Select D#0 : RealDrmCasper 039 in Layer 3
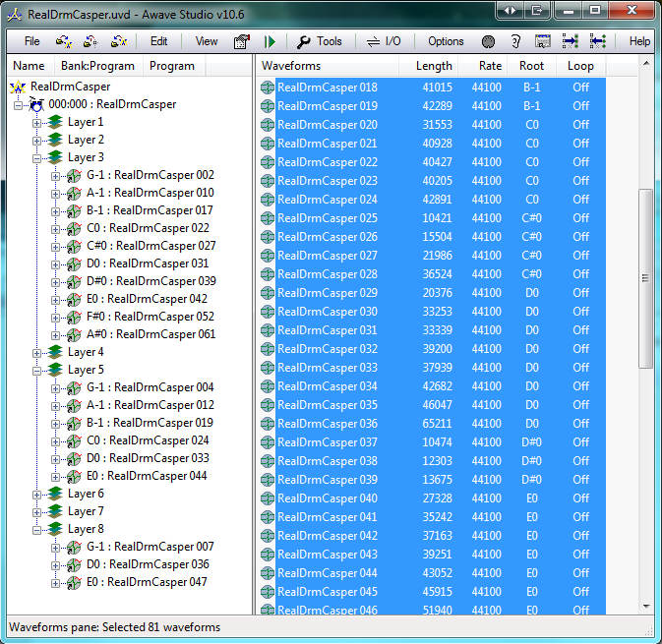662x644 pixels. pos(160,281)
